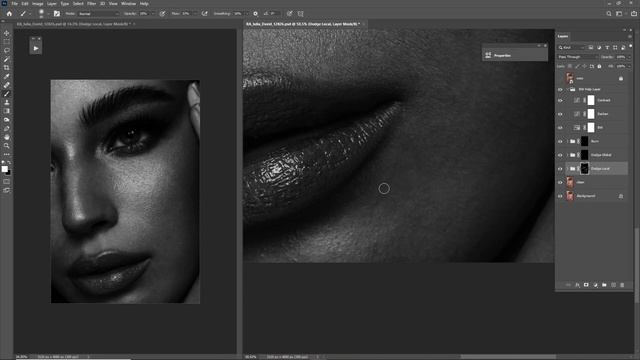Image resolution: width=640 pixels, height=360 pixels.
Task: Swap foreground and background colors
Action: pos(9,163)
